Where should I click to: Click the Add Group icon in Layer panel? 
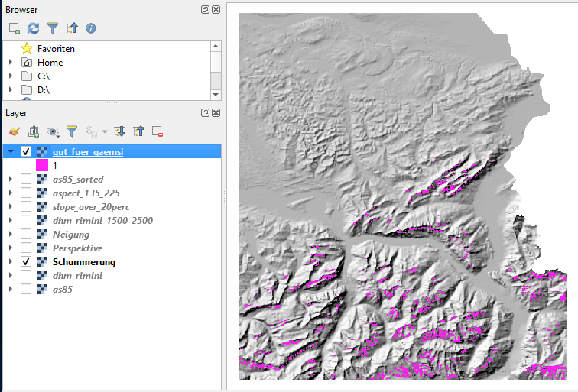point(34,131)
